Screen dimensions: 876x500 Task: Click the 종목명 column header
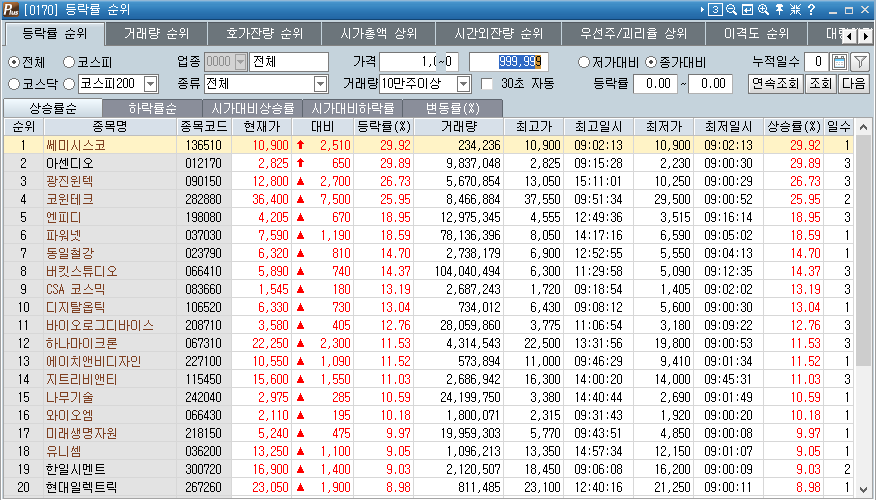(x=110, y=127)
